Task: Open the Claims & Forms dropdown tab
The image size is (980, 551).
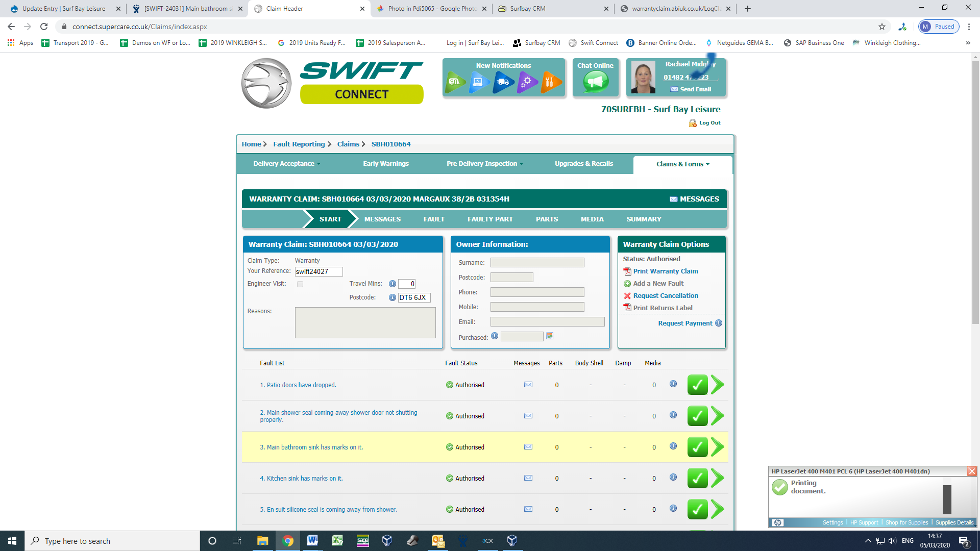Action: point(682,164)
